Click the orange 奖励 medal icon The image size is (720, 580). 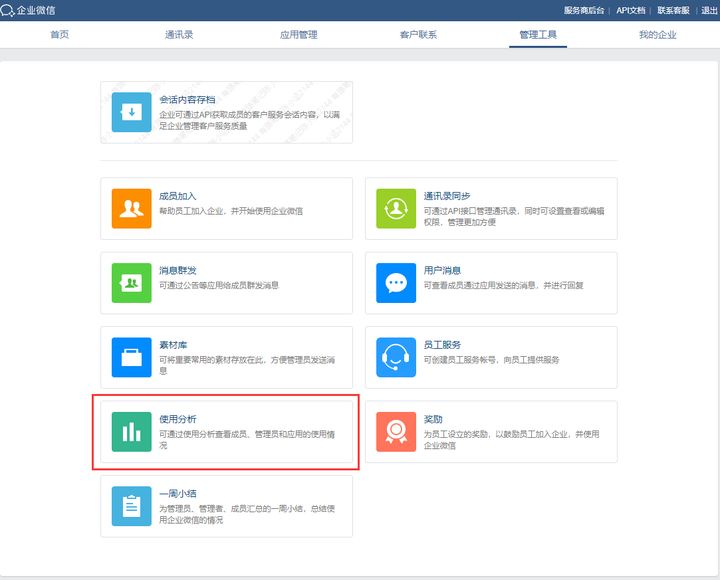tap(395, 431)
